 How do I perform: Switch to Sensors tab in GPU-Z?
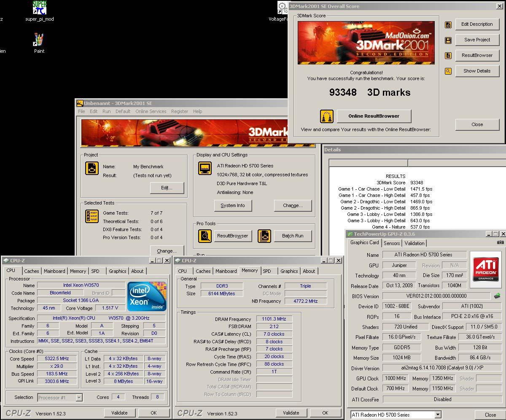point(392,243)
